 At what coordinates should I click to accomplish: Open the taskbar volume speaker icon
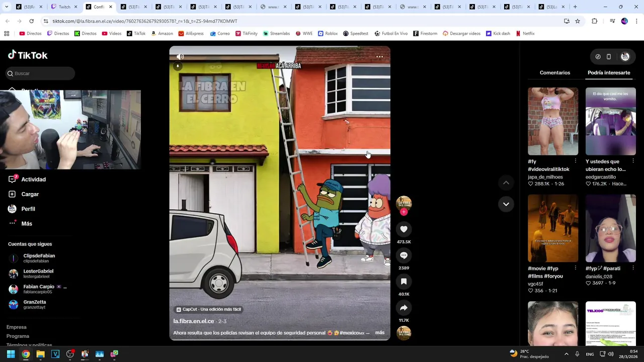click(x=611, y=354)
